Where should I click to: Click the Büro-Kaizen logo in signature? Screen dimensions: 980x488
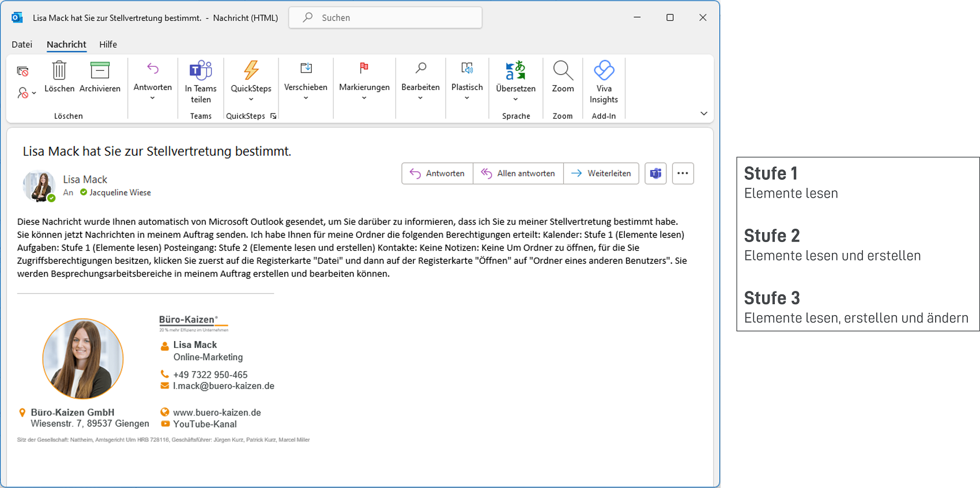(x=194, y=323)
